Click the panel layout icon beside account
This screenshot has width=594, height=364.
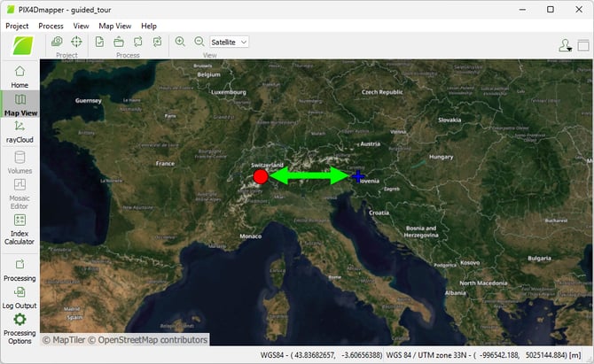point(583,46)
